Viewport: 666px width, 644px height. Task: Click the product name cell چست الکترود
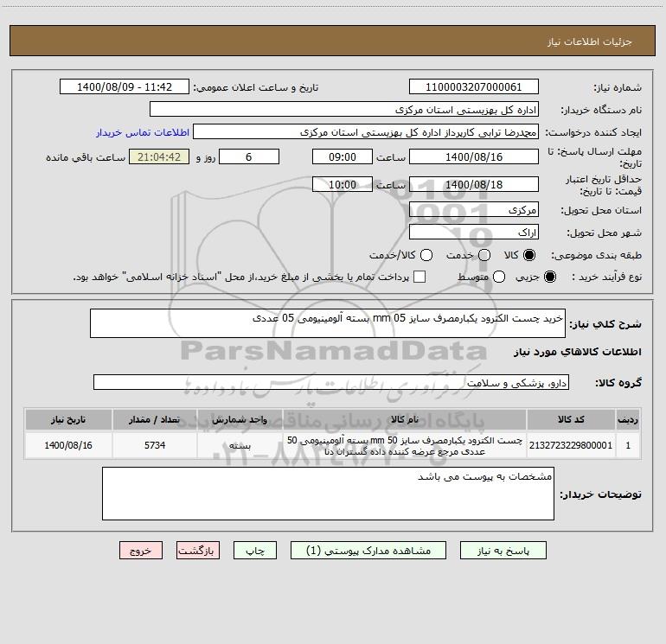[405, 445]
